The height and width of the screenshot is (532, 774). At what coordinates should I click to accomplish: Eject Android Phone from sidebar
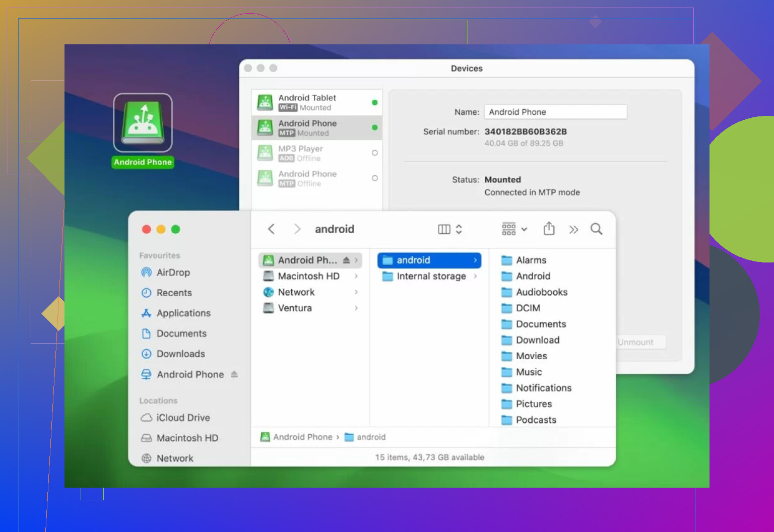[234, 374]
